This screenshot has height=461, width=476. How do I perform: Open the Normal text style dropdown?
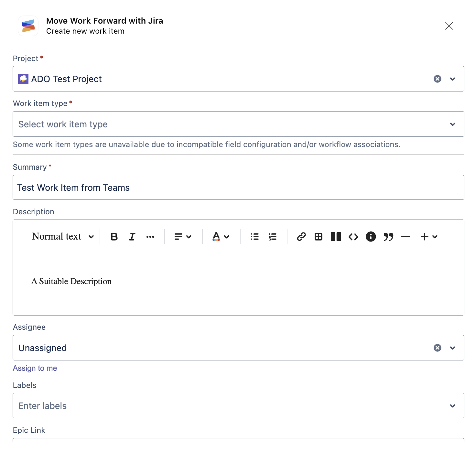tap(63, 237)
